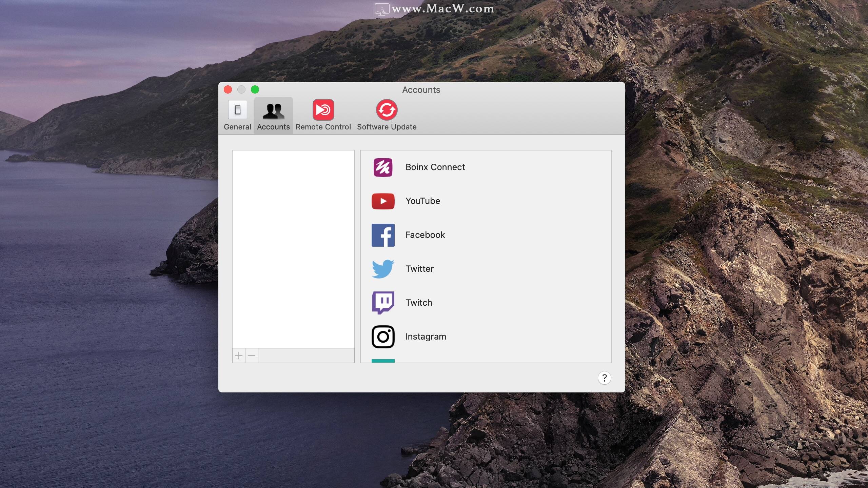Open the General preferences tab
The width and height of the screenshot is (868, 488).
coord(237,116)
